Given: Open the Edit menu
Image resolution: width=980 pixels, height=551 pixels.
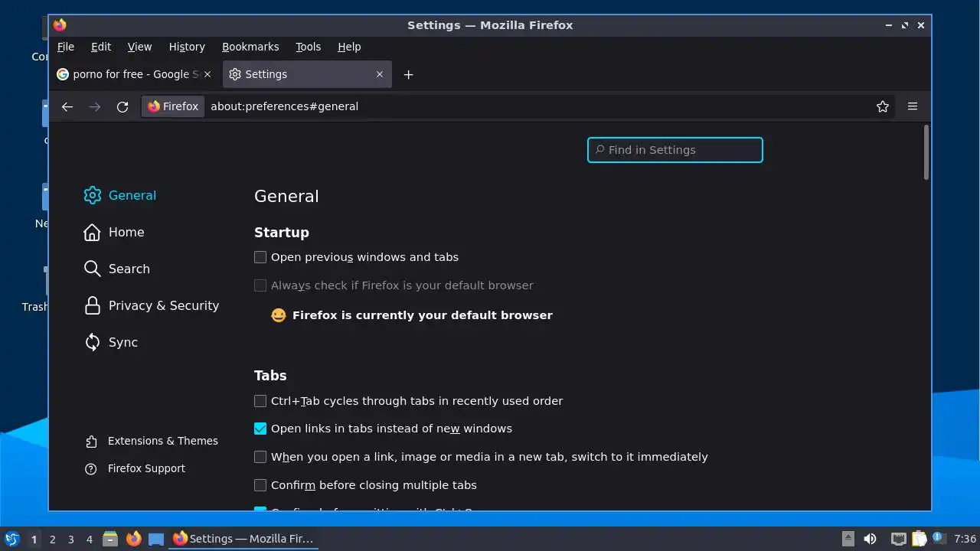Looking at the screenshot, I should point(101,47).
